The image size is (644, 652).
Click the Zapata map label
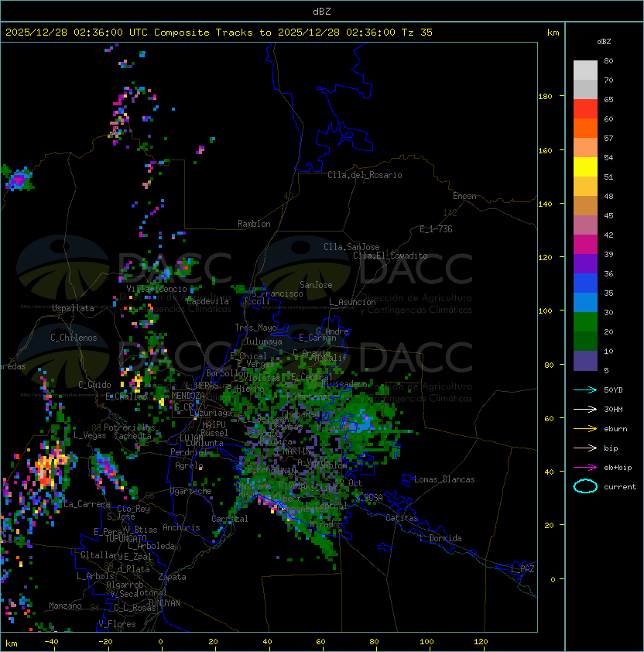172,577
